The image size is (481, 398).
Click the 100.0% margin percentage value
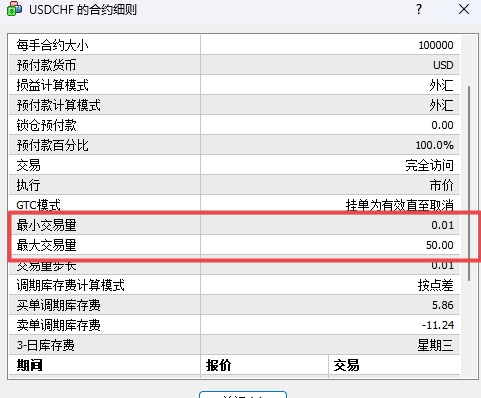(434, 145)
